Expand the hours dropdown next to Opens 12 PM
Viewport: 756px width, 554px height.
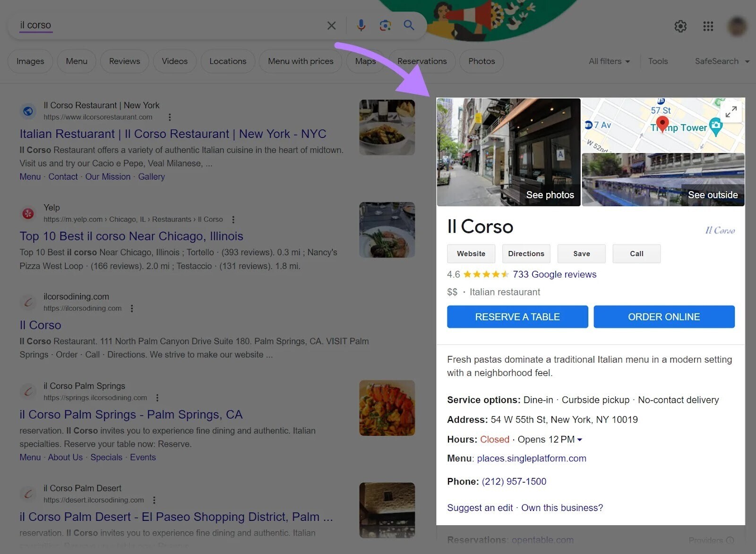[580, 440]
